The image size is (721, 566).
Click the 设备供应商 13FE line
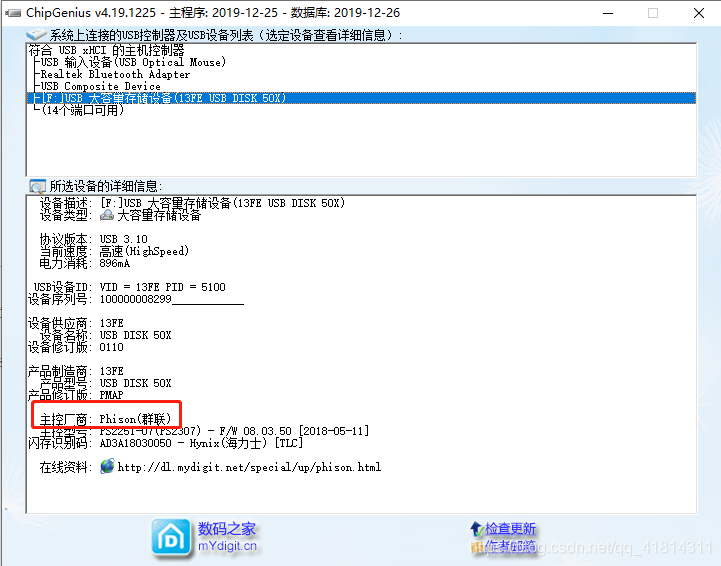pyautogui.click(x=75, y=323)
